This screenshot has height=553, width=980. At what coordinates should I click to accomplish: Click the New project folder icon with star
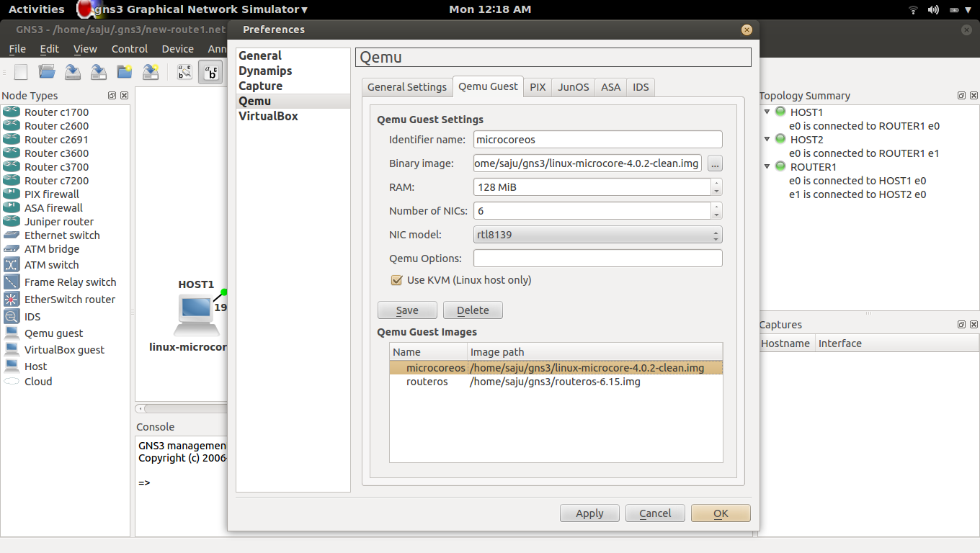(125, 72)
